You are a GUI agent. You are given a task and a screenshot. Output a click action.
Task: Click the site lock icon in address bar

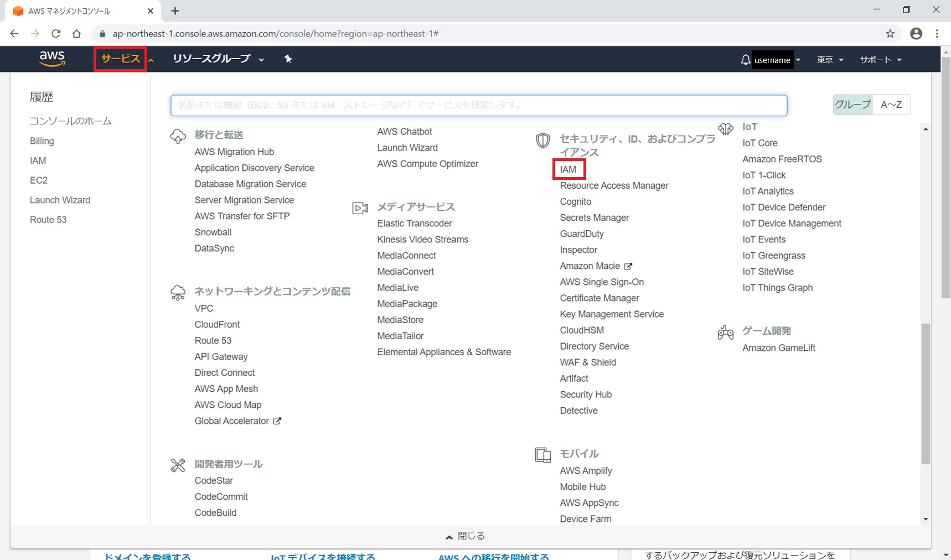tap(102, 34)
